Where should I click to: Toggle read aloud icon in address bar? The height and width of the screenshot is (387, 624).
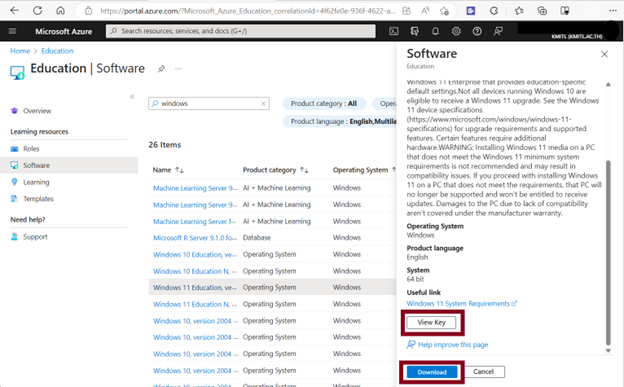coord(425,11)
